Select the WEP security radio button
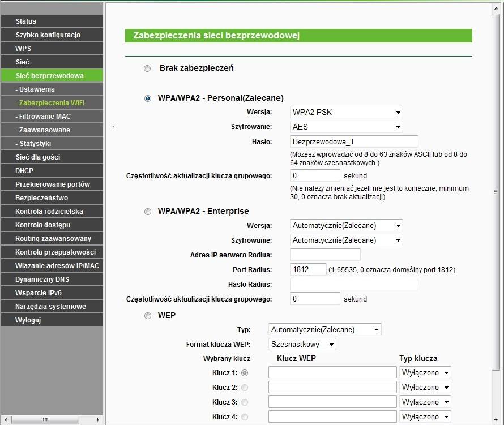This screenshot has height=426, width=504. coord(147,315)
